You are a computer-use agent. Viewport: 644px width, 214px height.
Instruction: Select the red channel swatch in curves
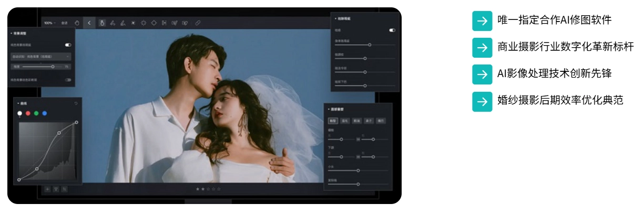point(28,113)
